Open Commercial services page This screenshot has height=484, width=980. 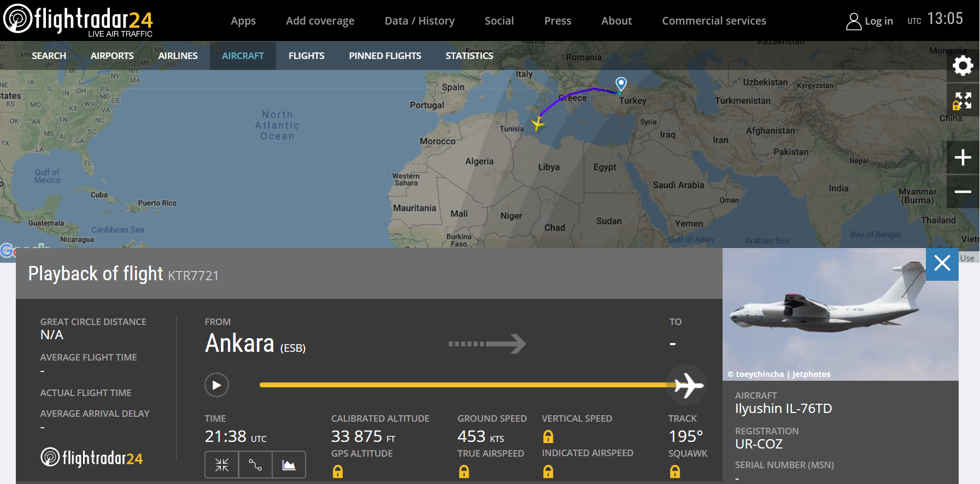coord(714,21)
